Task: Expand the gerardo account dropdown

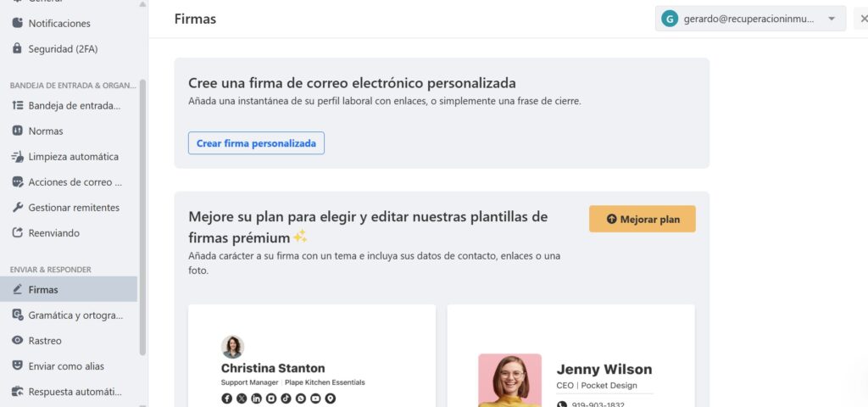Action: click(x=832, y=19)
